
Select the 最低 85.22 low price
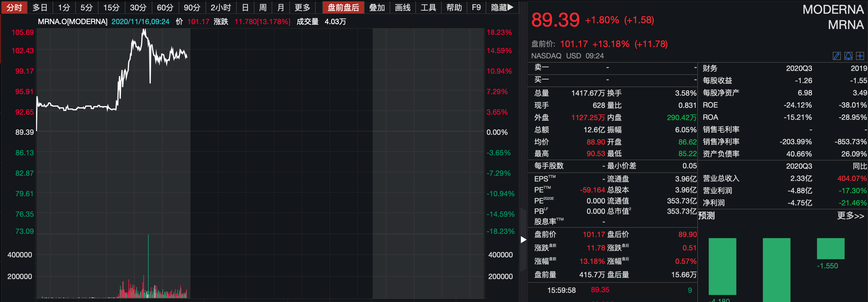coord(687,154)
